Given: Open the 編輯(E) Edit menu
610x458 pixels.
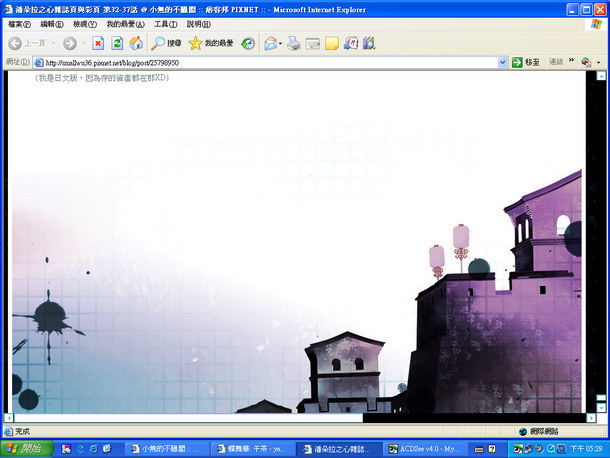Looking at the screenshot, I should 52,25.
